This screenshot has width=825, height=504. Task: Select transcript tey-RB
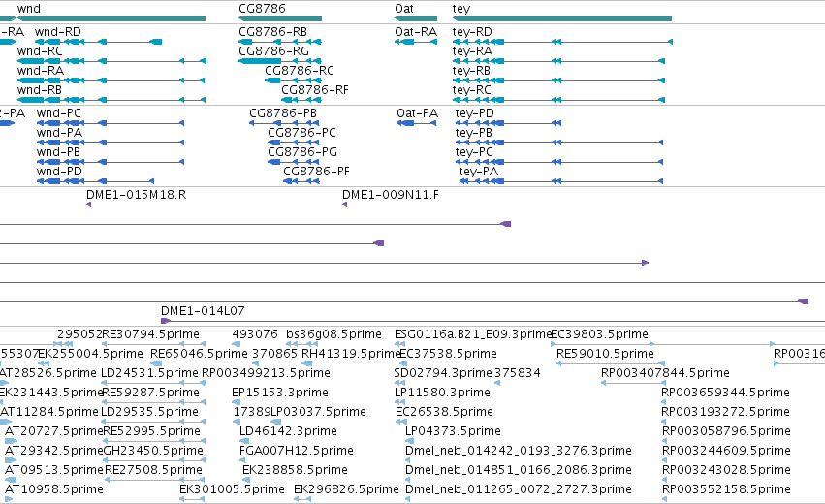pyautogui.click(x=471, y=71)
